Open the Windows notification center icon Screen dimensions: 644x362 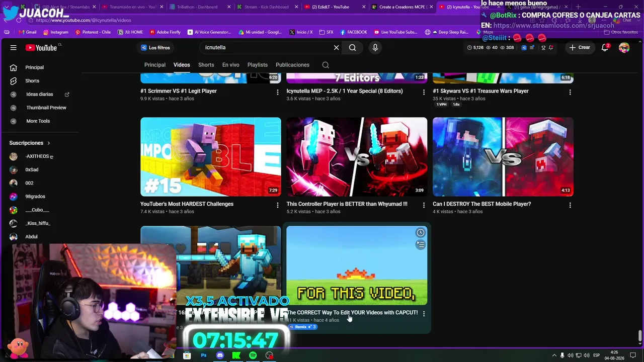coord(633,355)
